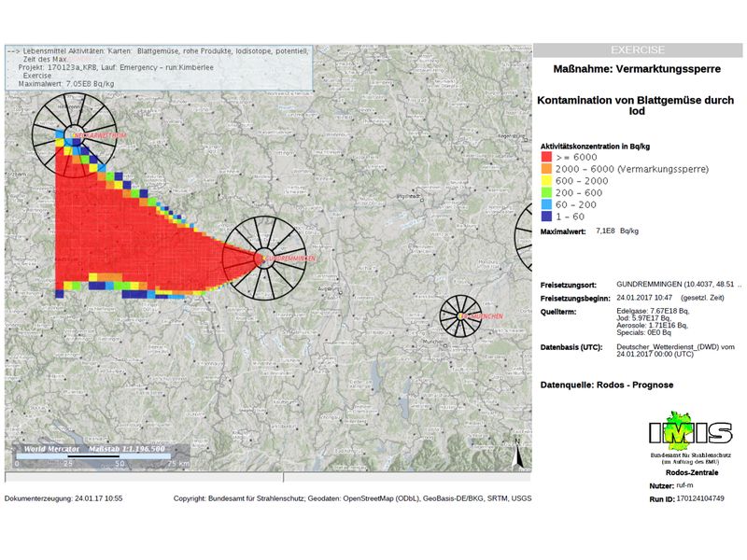Image resolution: width=747 pixels, height=560 pixels.
Task: Click 'Edelgase: 7.67E18 Bq,' source term line
Action: pyautogui.click(x=653, y=311)
